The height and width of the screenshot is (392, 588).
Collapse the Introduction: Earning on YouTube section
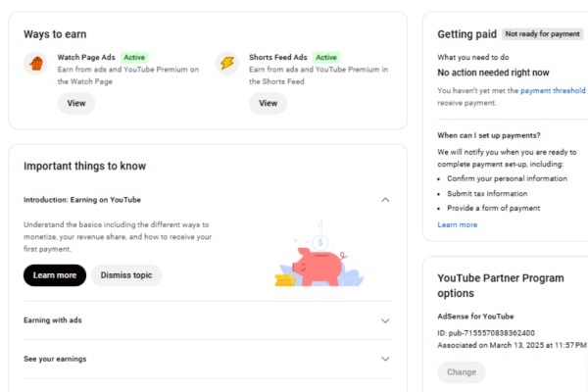385,200
